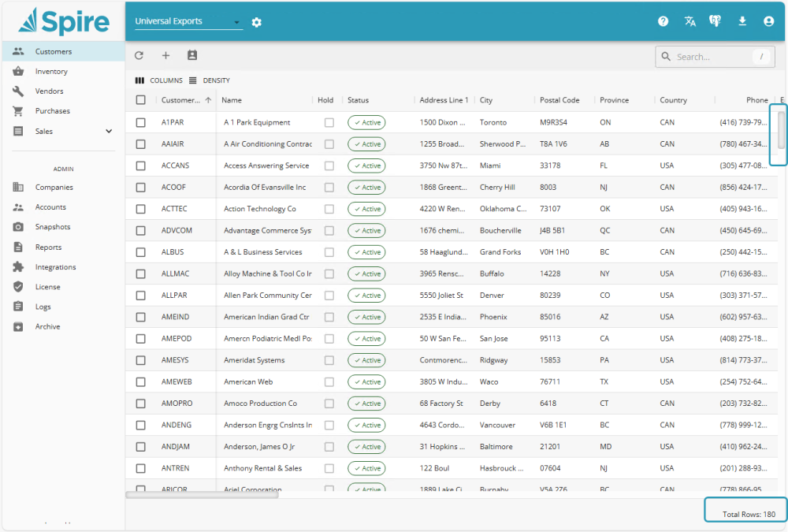This screenshot has height=532, width=788.
Task: Open the Reports admin page
Action: (x=63, y=247)
